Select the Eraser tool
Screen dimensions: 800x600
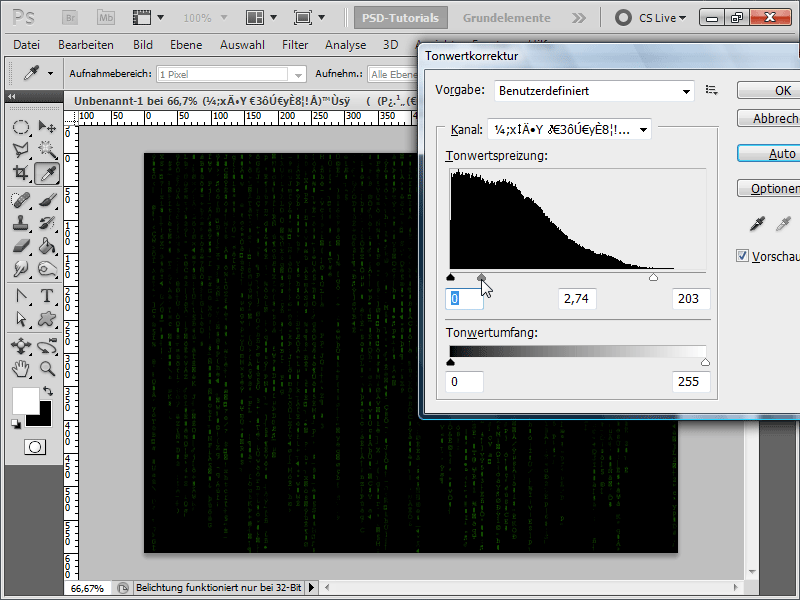[x=20, y=246]
